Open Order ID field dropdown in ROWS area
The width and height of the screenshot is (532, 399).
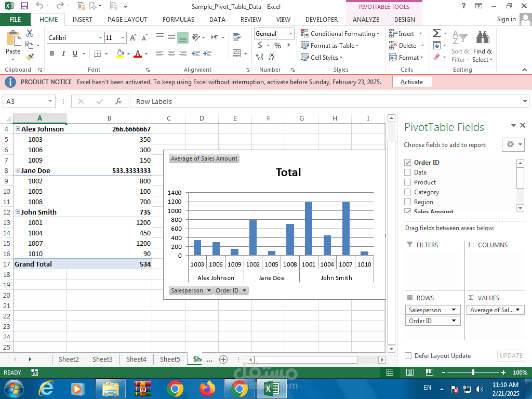[x=454, y=321]
